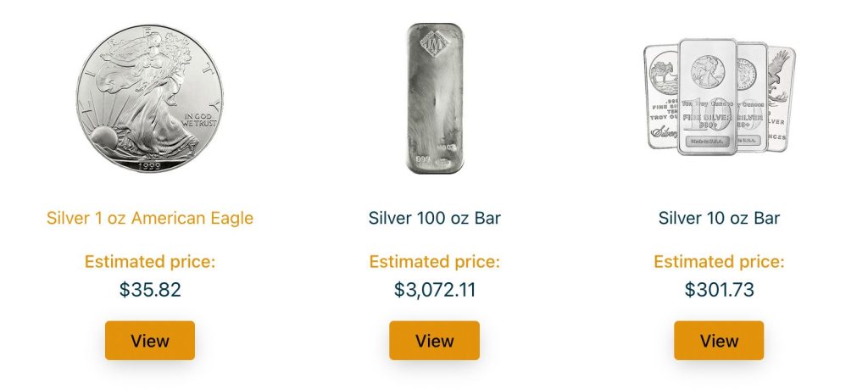The width and height of the screenshot is (868, 389).
Task: Click the $35.82 price
Action: tap(150, 290)
